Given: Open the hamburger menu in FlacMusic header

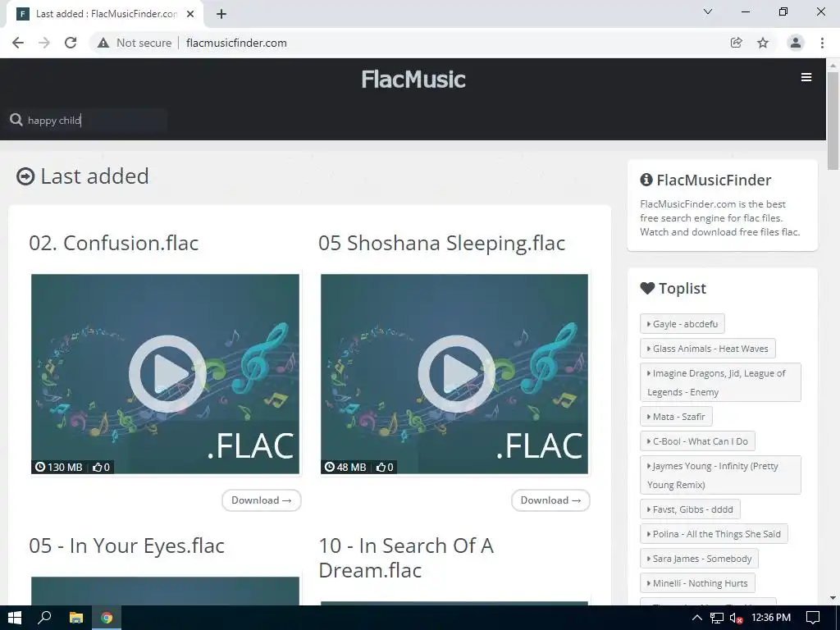Looking at the screenshot, I should tap(806, 78).
